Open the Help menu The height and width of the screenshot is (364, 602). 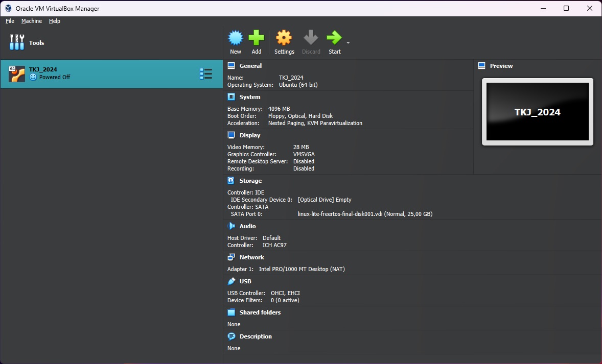click(54, 21)
